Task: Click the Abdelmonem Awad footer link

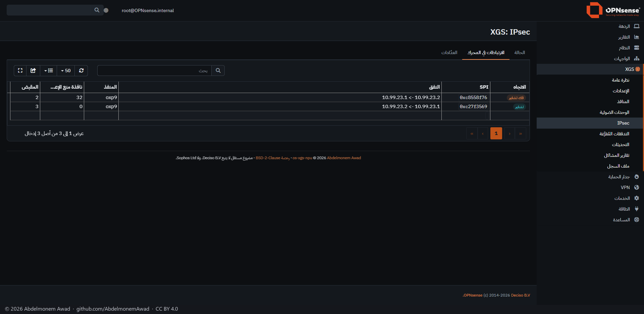Action: [x=344, y=158]
